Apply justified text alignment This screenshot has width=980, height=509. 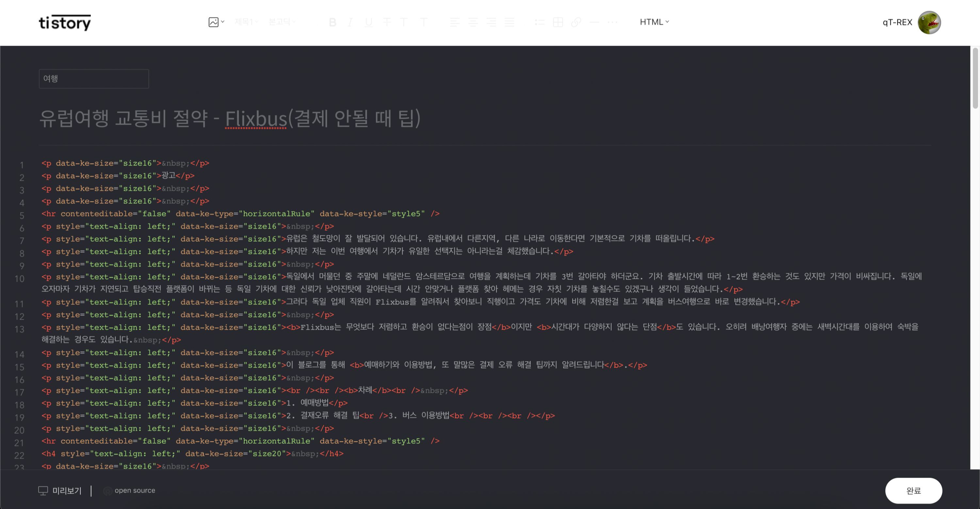510,22
